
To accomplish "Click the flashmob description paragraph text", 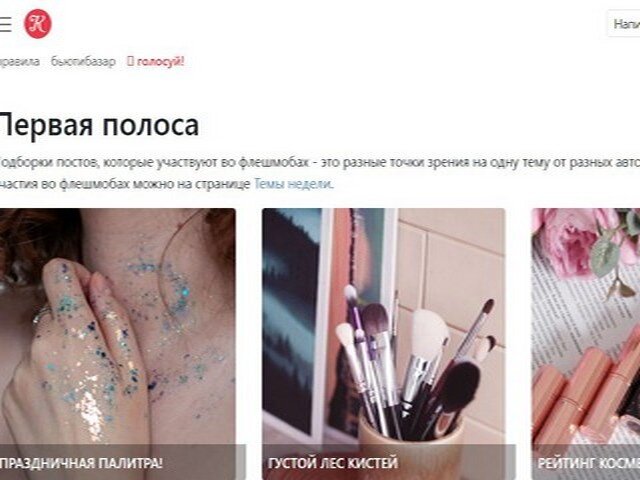I will (320, 173).
